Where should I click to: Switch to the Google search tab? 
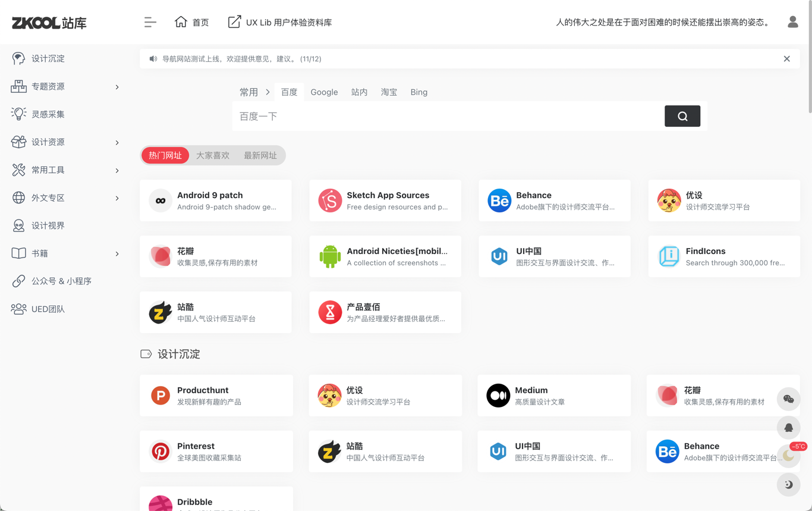click(324, 92)
